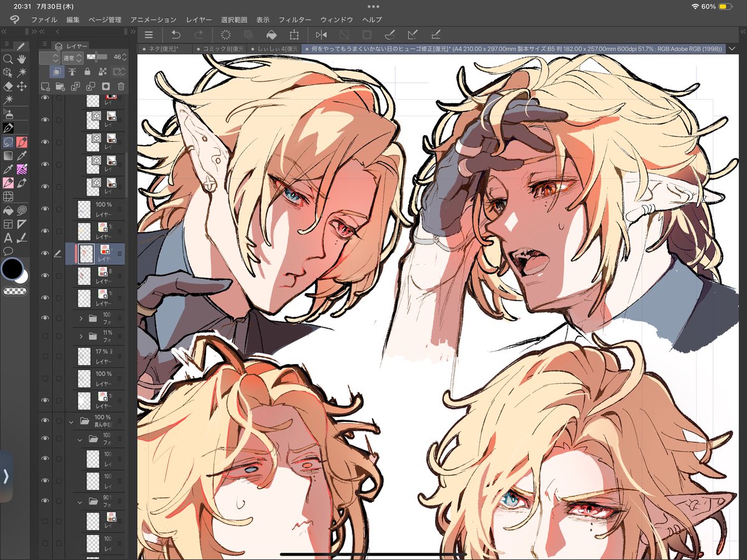Screen dimensions: 747x560
Task: Open the command bar hamburger menu
Action: tap(149, 35)
